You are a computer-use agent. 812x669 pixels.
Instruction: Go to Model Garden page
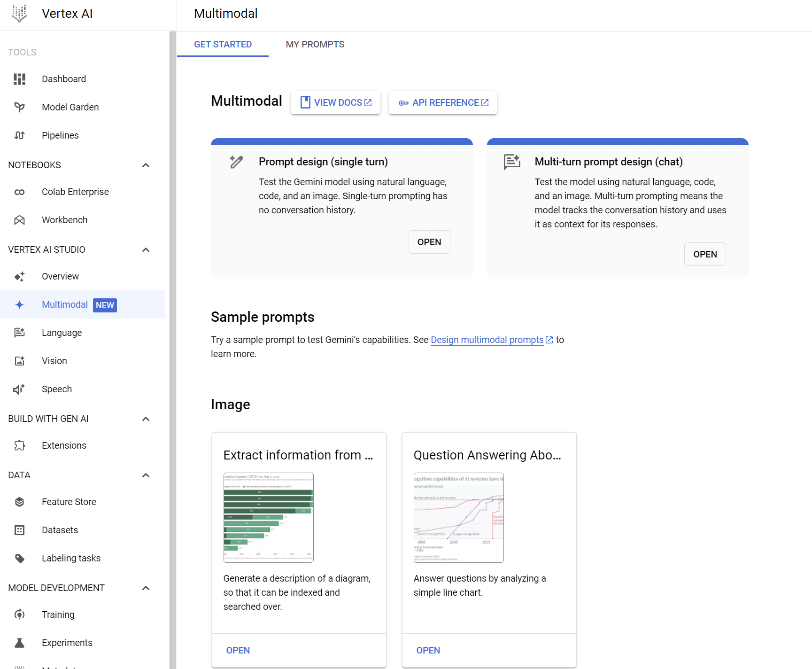83,107
